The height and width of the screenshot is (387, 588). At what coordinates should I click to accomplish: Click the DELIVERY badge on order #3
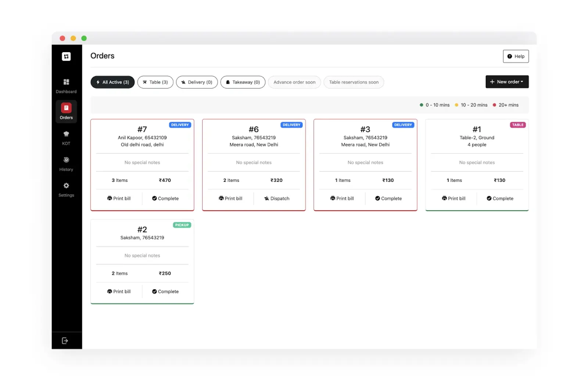tap(403, 125)
